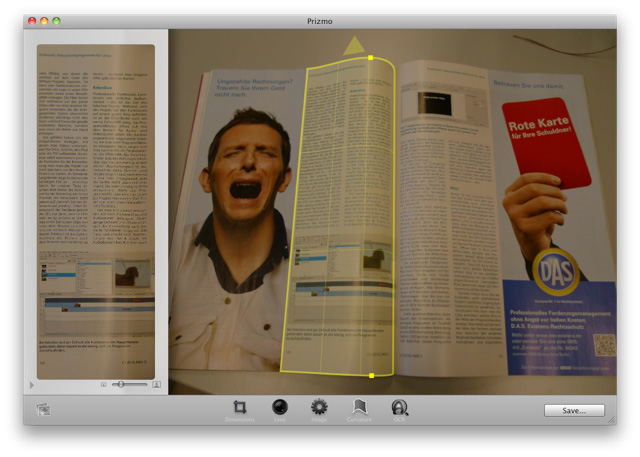Click the small zoom-out preview icon

[104, 384]
